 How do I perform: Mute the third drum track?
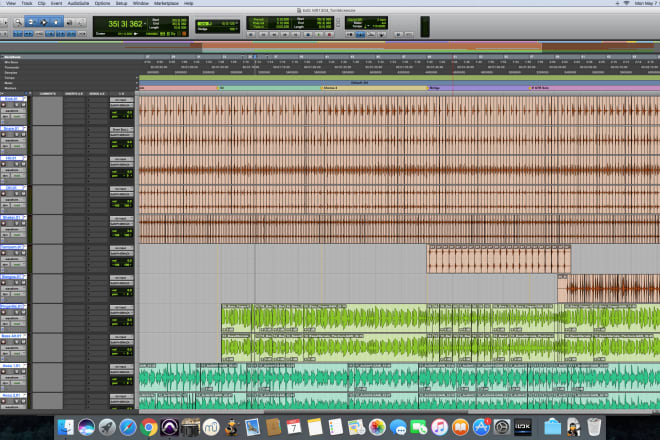click(23, 164)
